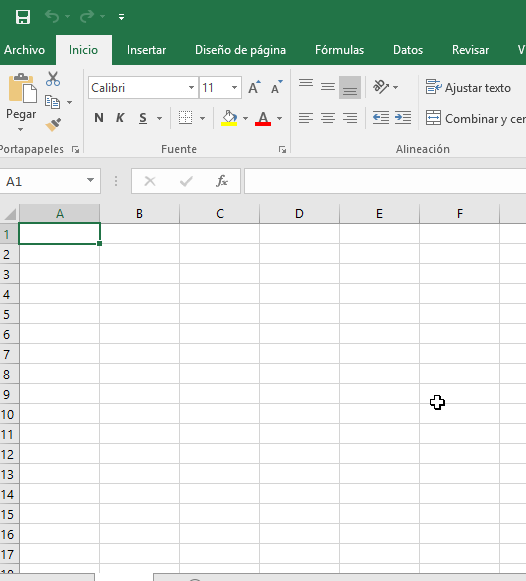Click the increase indent icon
This screenshot has width=526, height=581.
click(403, 118)
